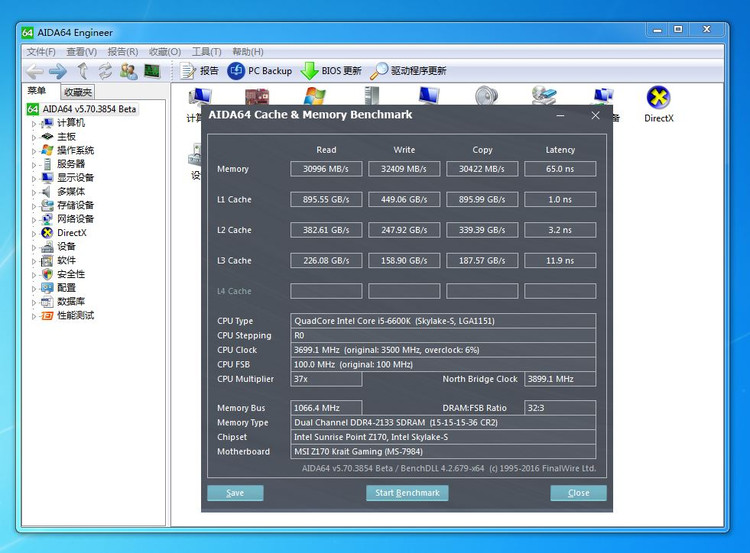Open the 文件(F) menu
This screenshot has width=750, height=553.
(41, 52)
